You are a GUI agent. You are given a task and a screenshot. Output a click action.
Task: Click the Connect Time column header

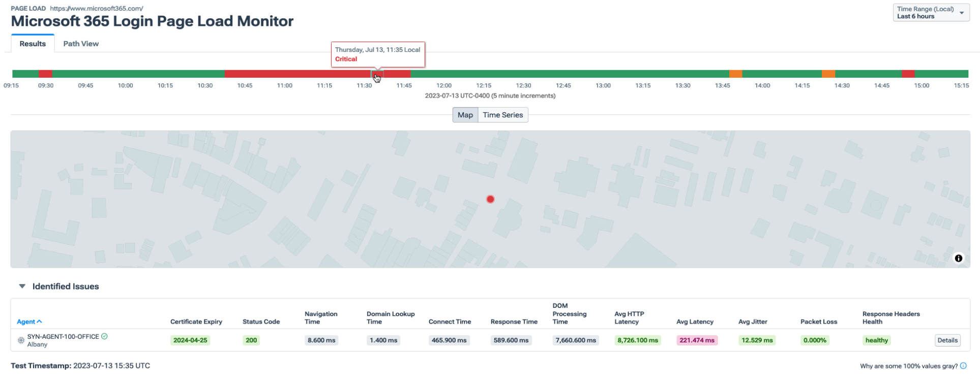tap(450, 322)
